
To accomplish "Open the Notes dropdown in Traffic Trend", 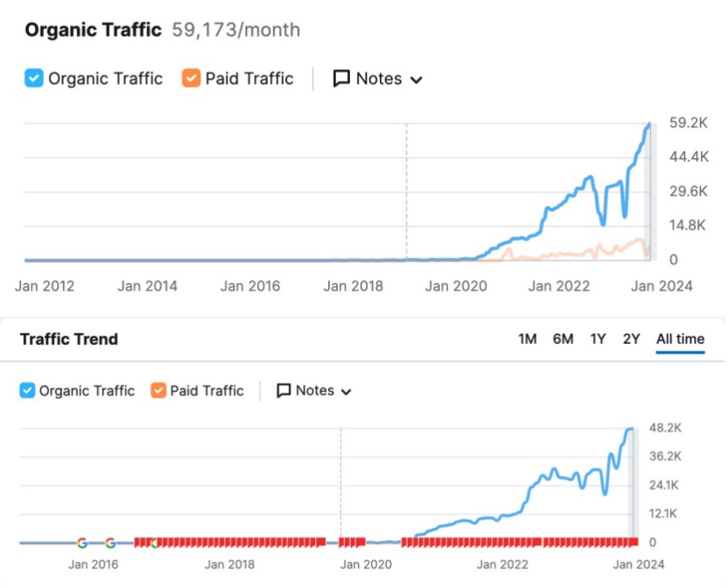I will point(346,391).
